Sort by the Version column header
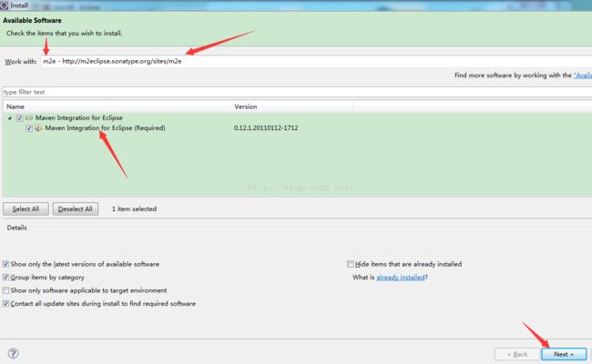The height and width of the screenshot is (364, 592). (x=292, y=106)
